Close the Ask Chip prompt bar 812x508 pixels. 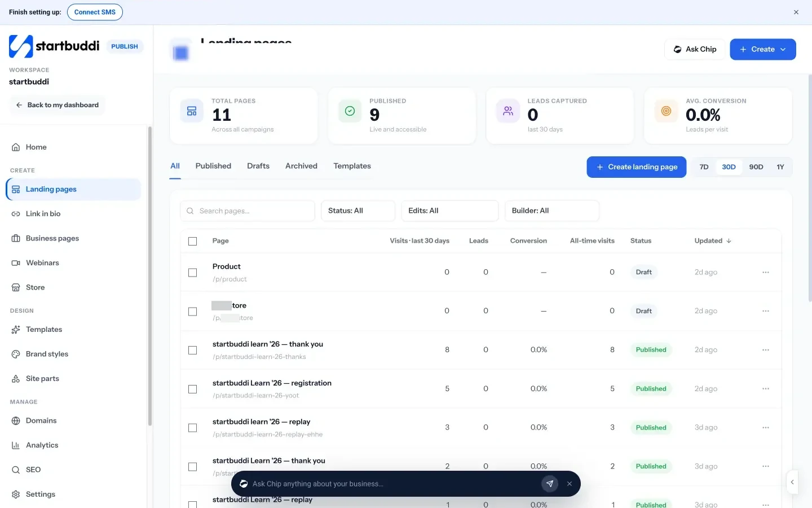pyautogui.click(x=570, y=484)
